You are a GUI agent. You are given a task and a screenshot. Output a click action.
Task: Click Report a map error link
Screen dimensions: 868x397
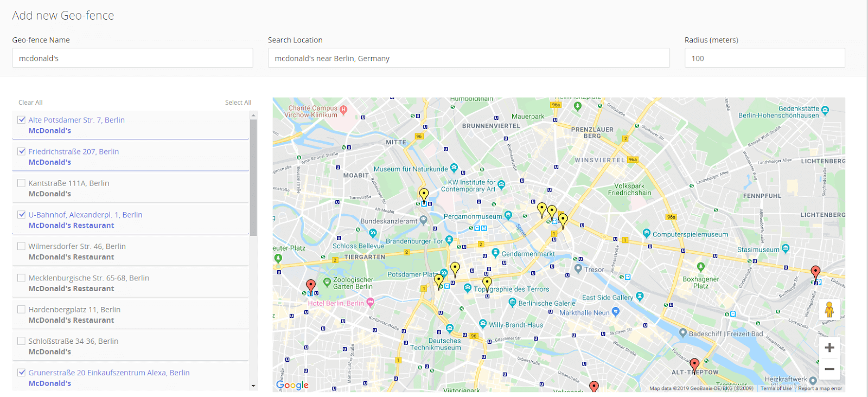pos(820,388)
